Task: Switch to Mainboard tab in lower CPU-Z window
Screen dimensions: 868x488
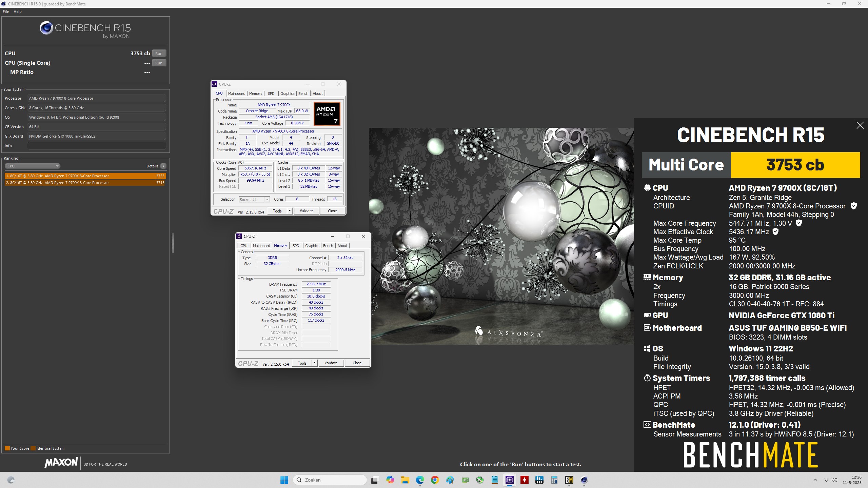Action: [261, 246]
